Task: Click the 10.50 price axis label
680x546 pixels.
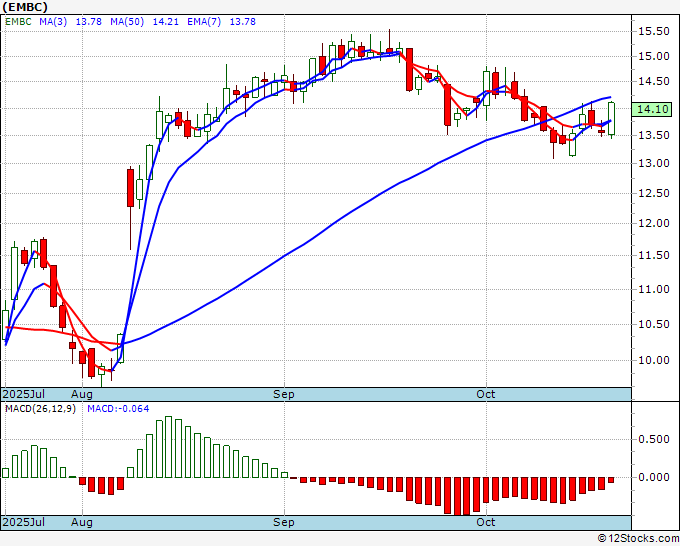Action: tap(654, 324)
